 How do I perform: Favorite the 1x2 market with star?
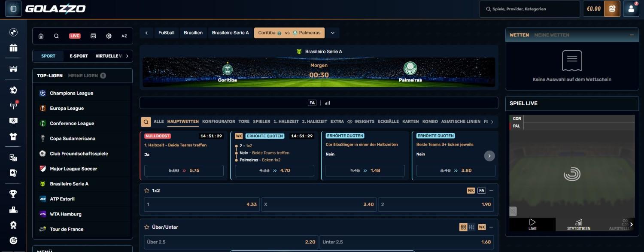click(x=147, y=191)
